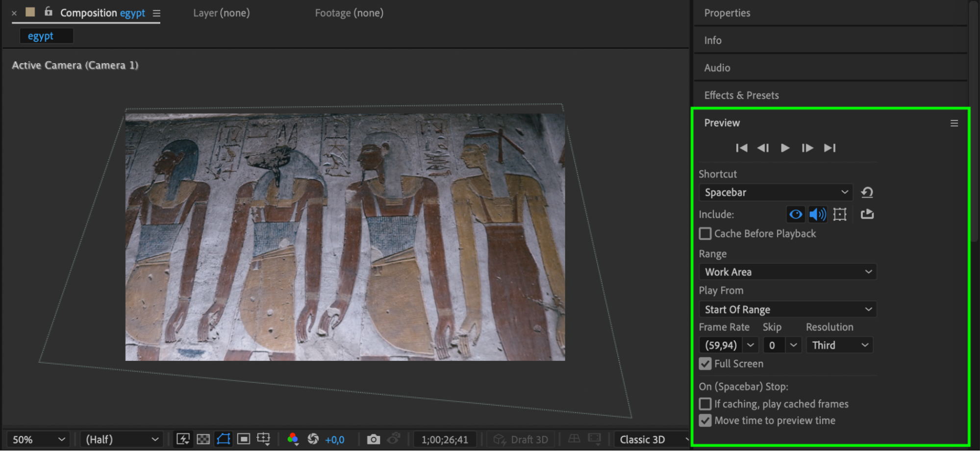Open the Audio panel
Viewport: 980px width, 451px height.
coord(717,68)
